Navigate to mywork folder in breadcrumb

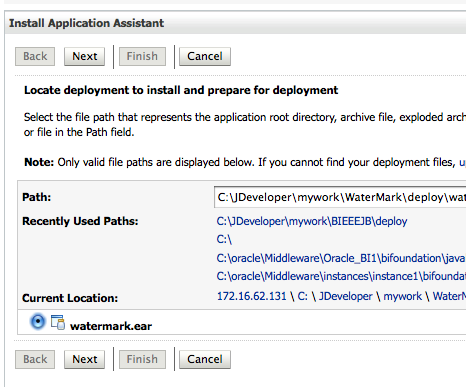click(x=402, y=296)
